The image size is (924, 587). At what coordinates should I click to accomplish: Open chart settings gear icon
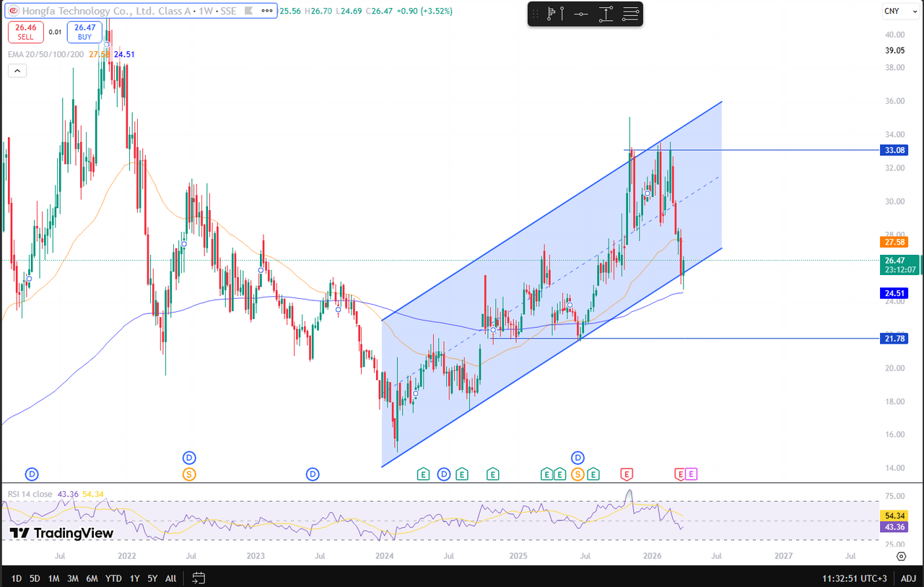(x=901, y=556)
